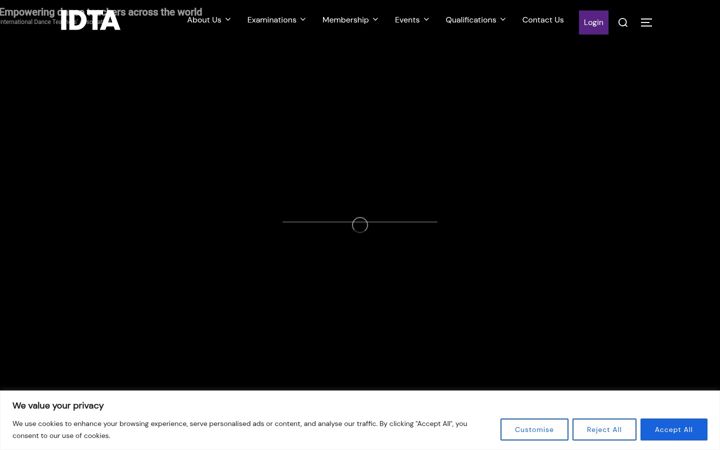Go to Contact Us page
720x450 pixels.
(543, 20)
